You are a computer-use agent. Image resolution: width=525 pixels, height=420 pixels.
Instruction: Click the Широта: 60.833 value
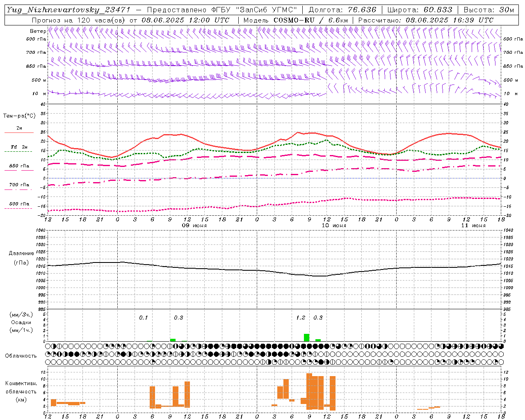pos(420,10)
